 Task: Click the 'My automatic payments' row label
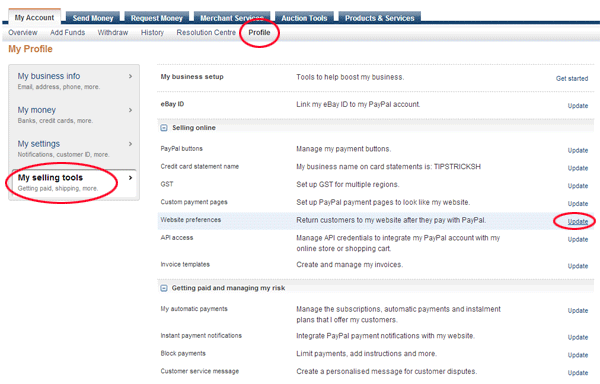click(194, 309)
